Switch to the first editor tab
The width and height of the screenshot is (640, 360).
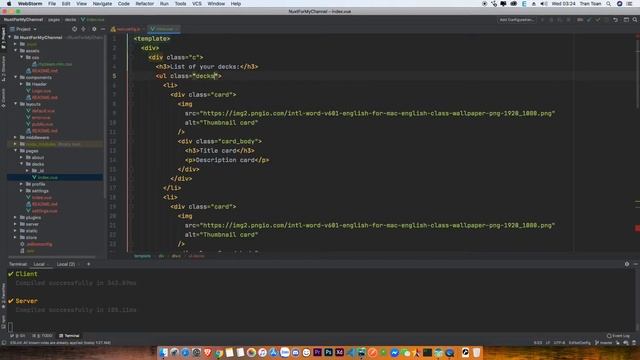[x=127, y=29]
